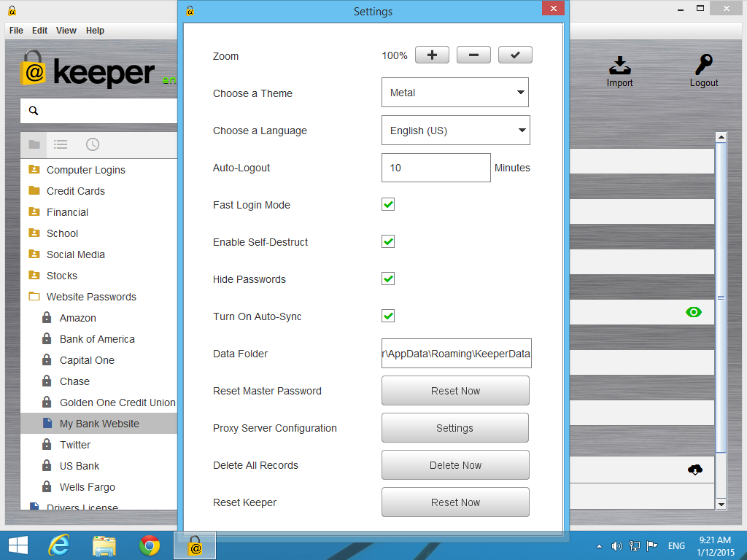Expand the School folder

(34, 233)
